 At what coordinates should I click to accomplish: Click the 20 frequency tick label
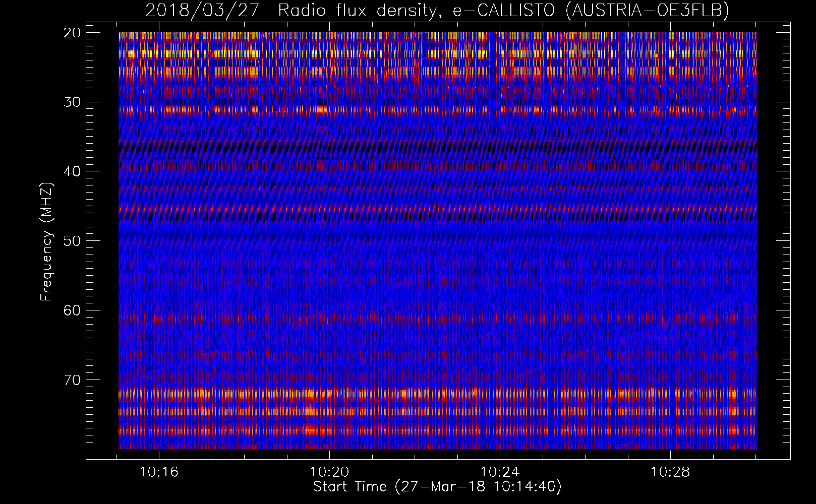coord(72,33)
